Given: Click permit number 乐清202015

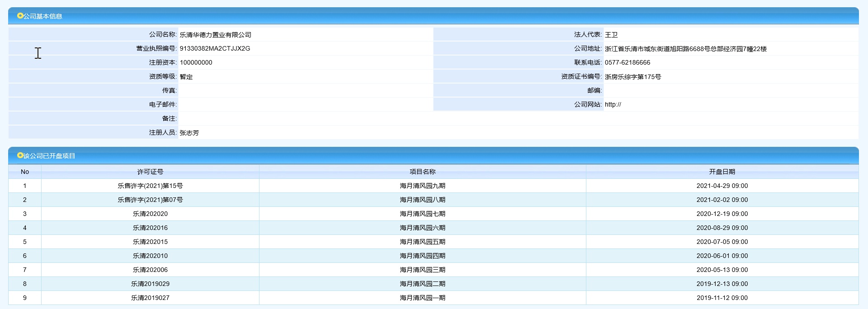Looking at the screenshot, I should point(150,242).
